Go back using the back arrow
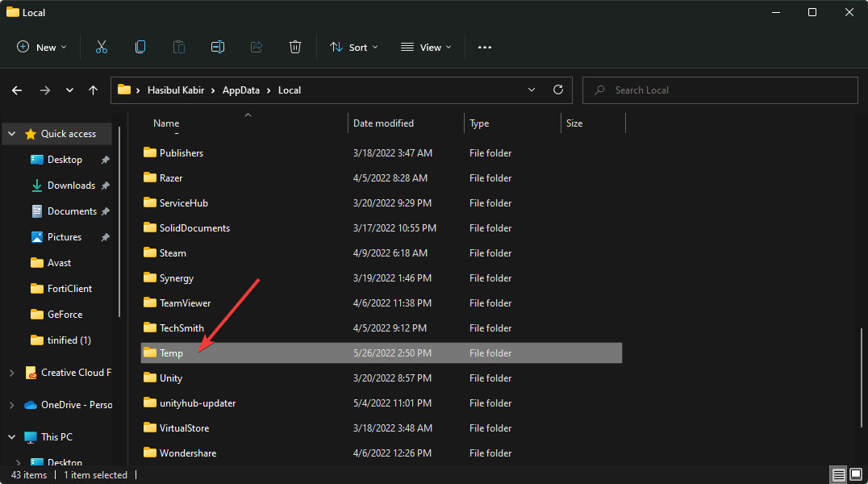Image resolution: width=868 pixels, height=484 pixels. (17, 90)
